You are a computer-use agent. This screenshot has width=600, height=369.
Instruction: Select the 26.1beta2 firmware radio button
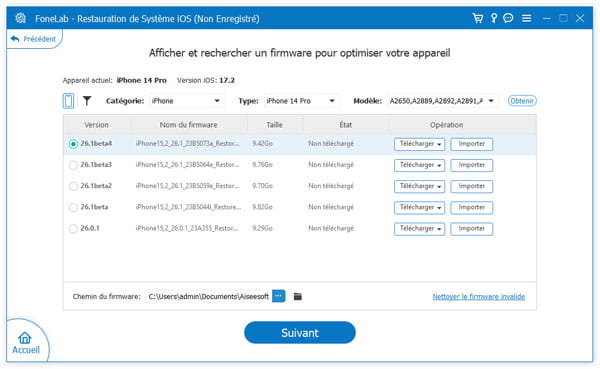tap(73, 186)
